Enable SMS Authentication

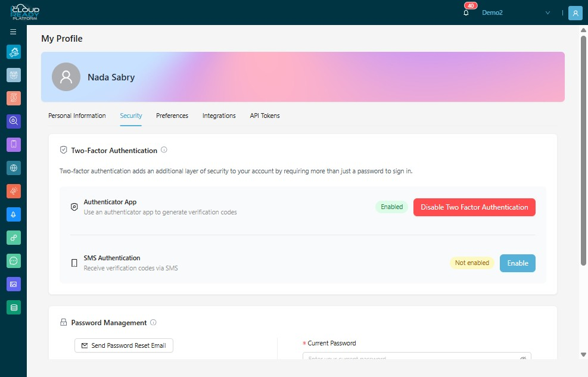[518, 263]
